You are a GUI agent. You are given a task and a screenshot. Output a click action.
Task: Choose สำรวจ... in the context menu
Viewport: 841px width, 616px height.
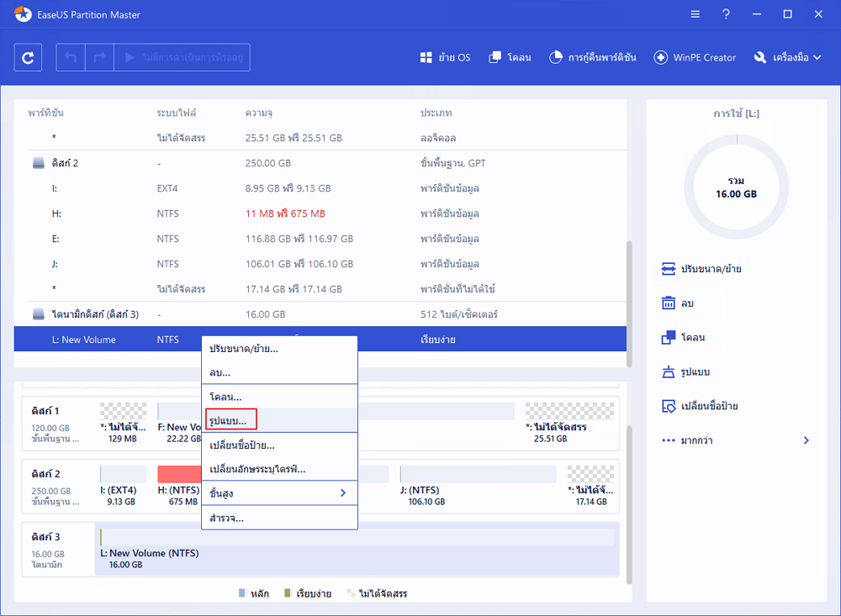click(279, 518)
